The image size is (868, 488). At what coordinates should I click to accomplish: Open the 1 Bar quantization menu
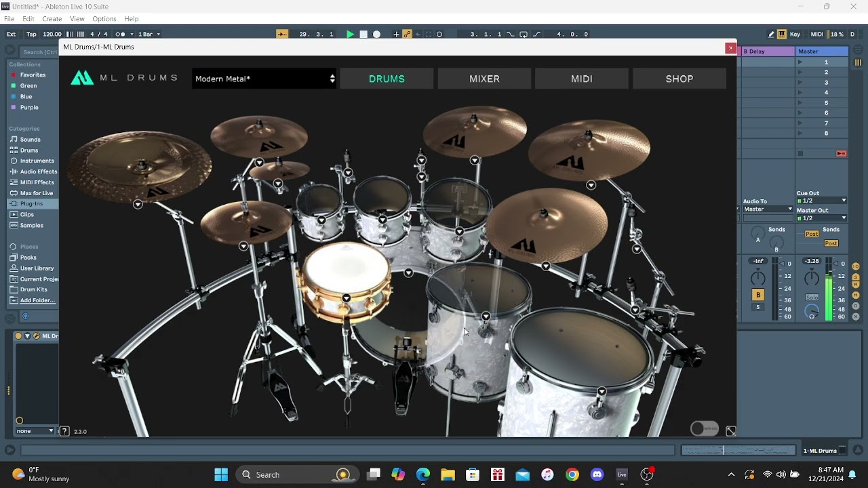(x=149, y=34)
